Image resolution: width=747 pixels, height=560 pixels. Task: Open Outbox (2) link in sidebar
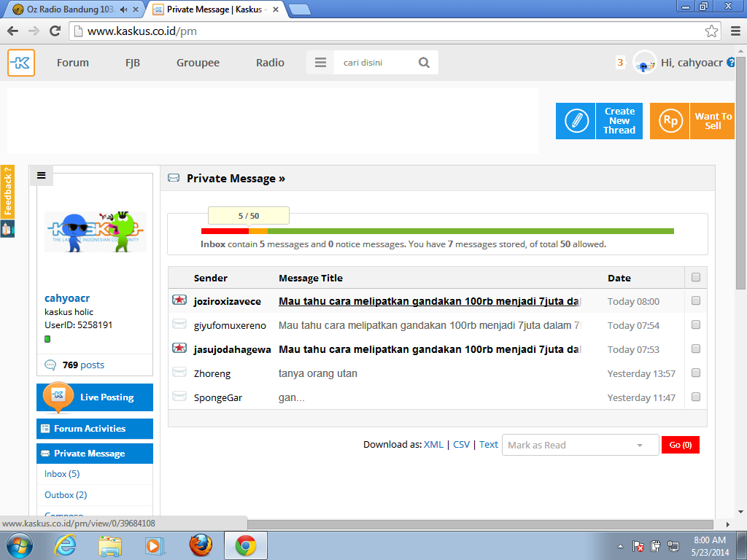(x=66, y=495)
